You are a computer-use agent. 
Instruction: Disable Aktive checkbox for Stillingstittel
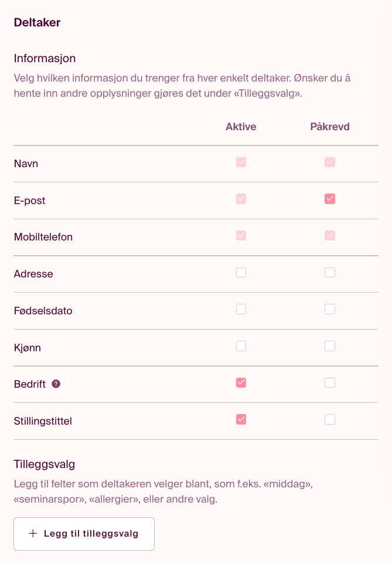pyautogui.click(x=241, y=419)
